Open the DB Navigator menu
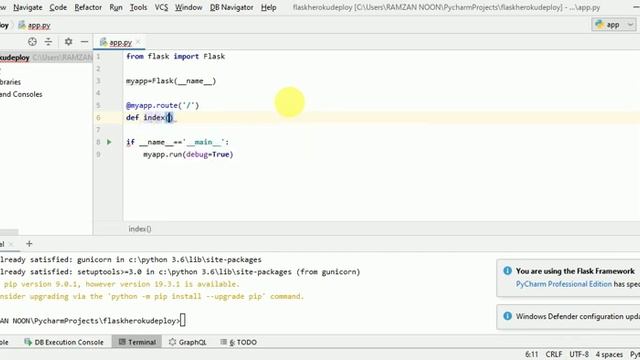The width and height of the screenshot is (640, 360). click(231, 7)
